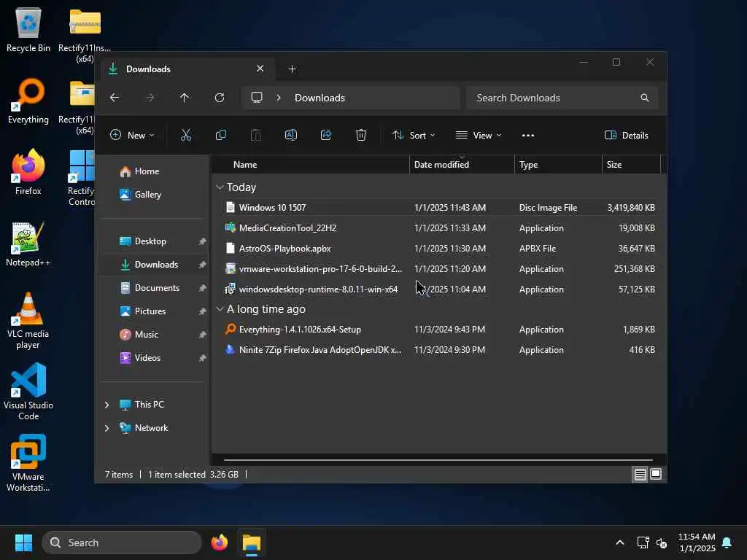Show hidden system tray icons

tap(620, 542)
